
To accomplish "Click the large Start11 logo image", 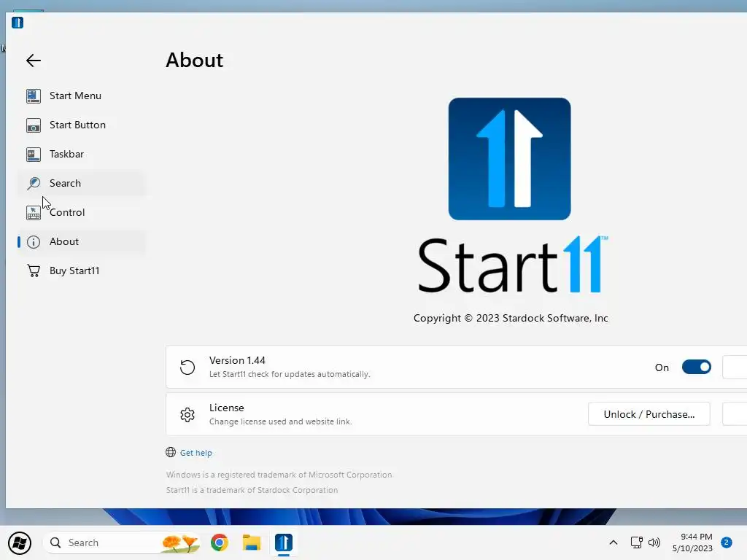I will pyautogui.click(x=509, y=158).
